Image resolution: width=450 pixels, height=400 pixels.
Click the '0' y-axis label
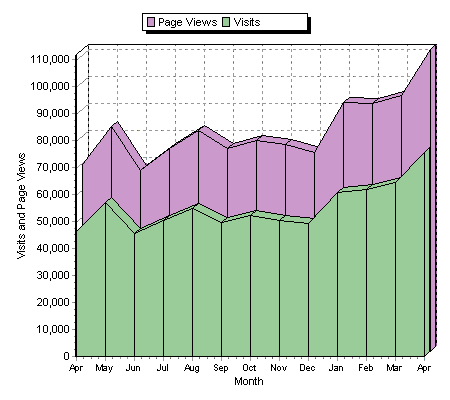[x=66, y=356]
